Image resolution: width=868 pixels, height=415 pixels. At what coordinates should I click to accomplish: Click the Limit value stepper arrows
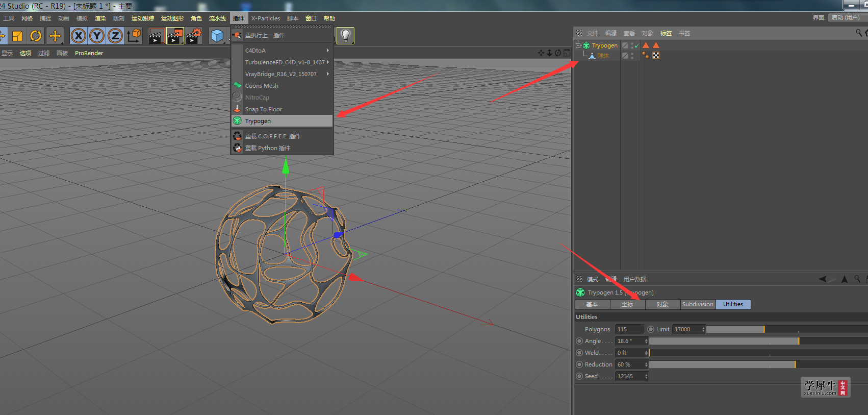pyautogui.click(x=703, y=329)
